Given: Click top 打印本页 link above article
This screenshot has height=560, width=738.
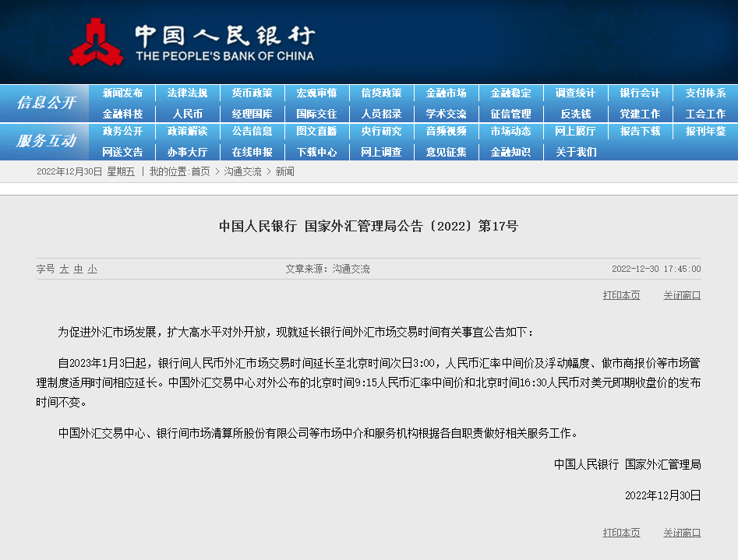Looking at the screenshot, I should 621,295.
